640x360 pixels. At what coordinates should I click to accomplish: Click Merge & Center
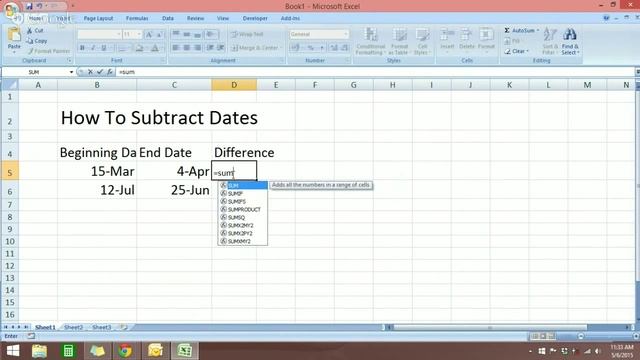[x=255, y=48]
